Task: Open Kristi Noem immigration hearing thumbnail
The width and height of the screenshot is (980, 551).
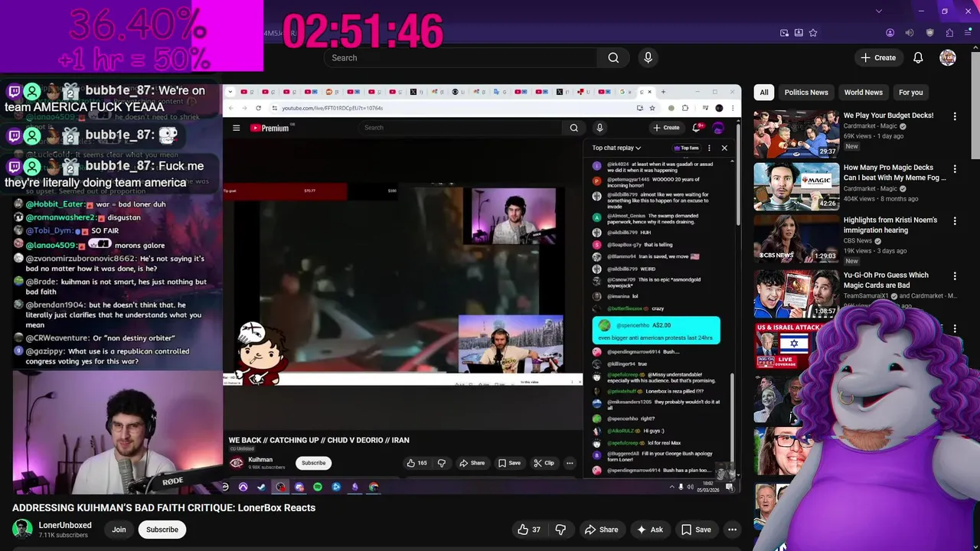Action: 796,238
